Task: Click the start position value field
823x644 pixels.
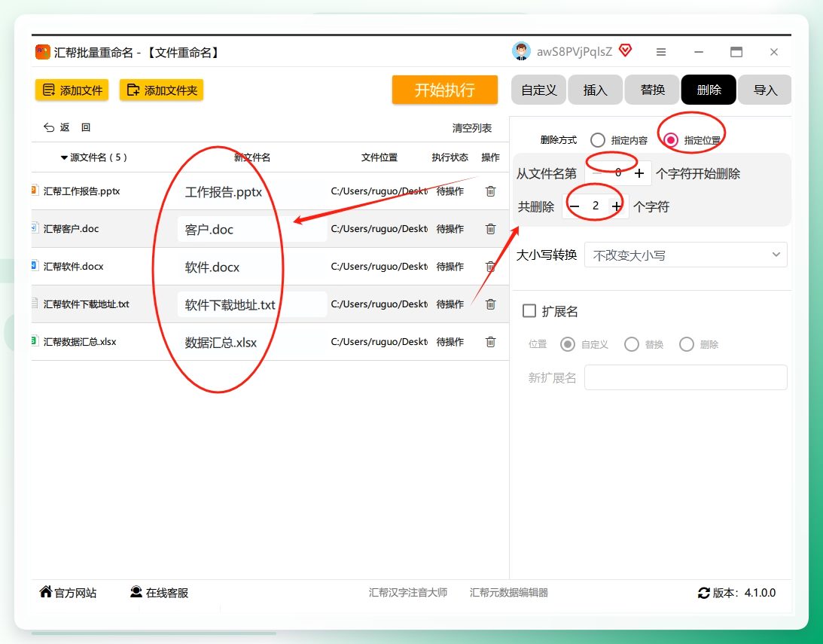Action: pos(617,172)
